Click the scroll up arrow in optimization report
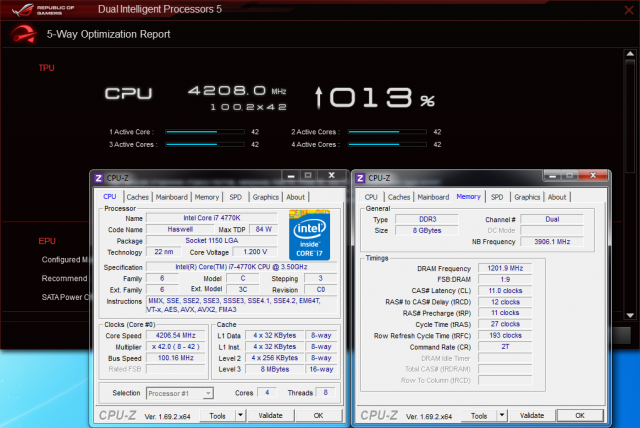The width and height of the screenshot is (640, 428). point(630,54)
